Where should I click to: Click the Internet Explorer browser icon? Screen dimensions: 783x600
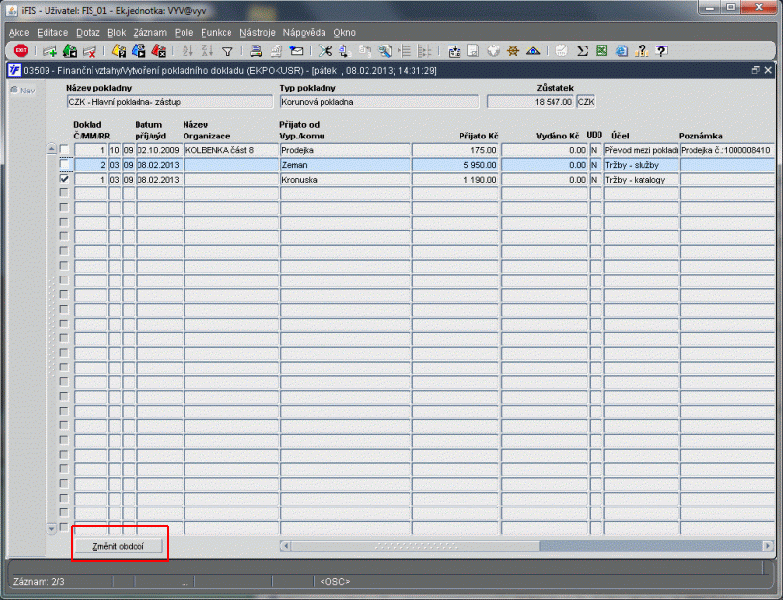click(622, 51)
